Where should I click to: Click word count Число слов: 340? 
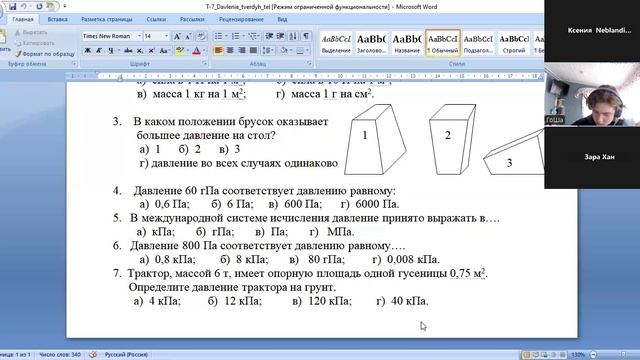[x=60, y=354]
